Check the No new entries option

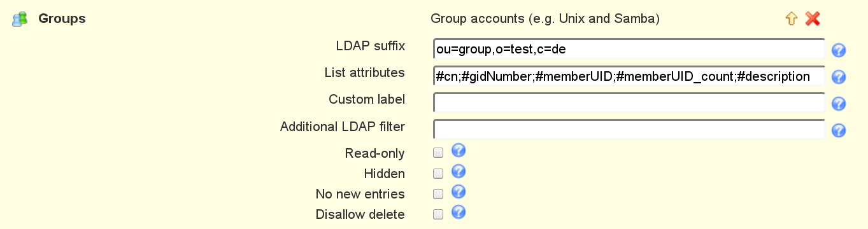click(x=438, y=193)
